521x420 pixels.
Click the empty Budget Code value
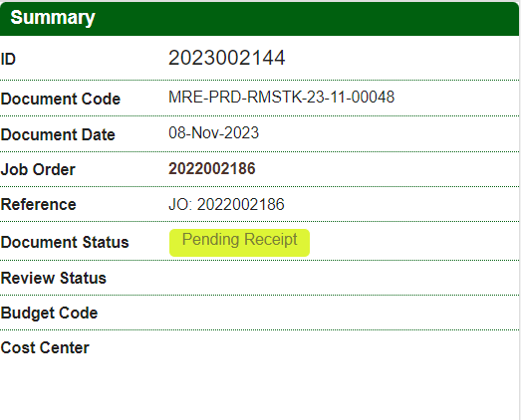(x=344, y=313)
